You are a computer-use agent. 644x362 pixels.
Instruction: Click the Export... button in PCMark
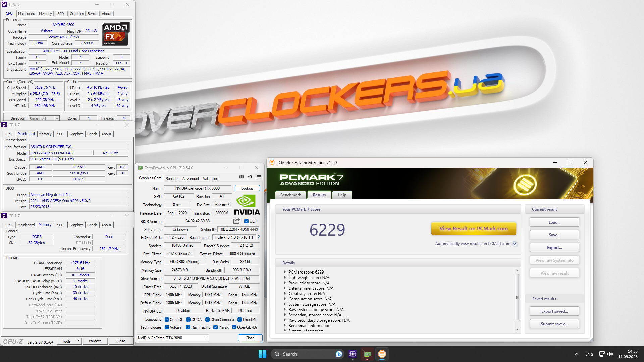click(x=554, y=248)
